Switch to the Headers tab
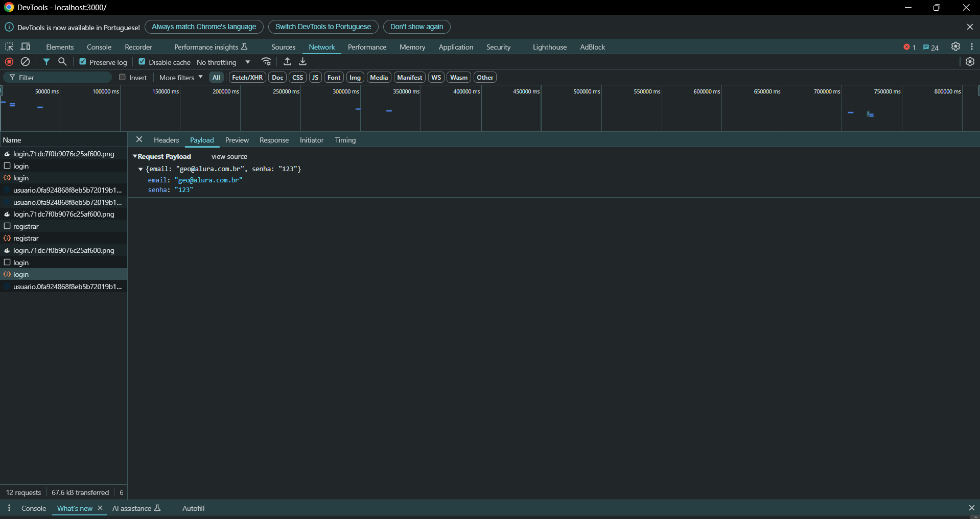 166,140
